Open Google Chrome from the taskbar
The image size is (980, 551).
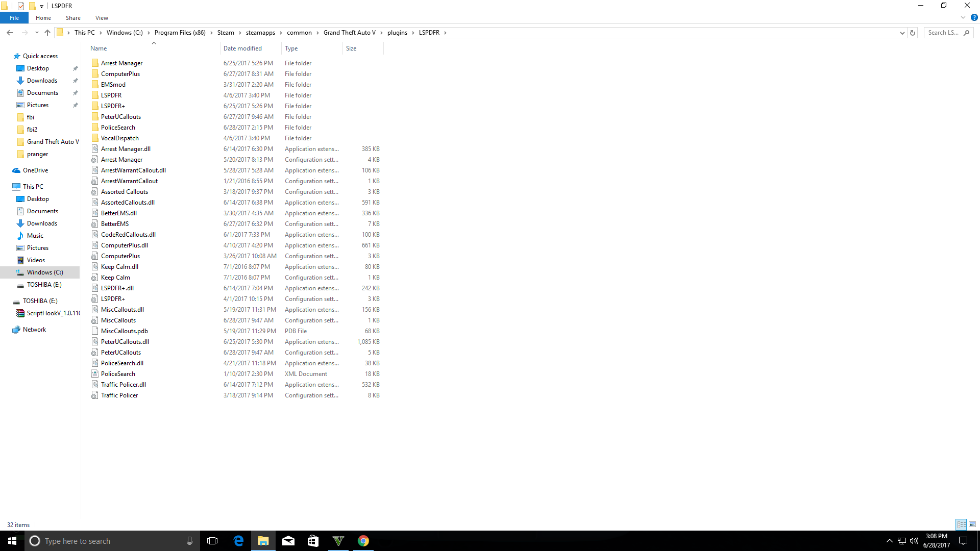click(x=363, y=541)
